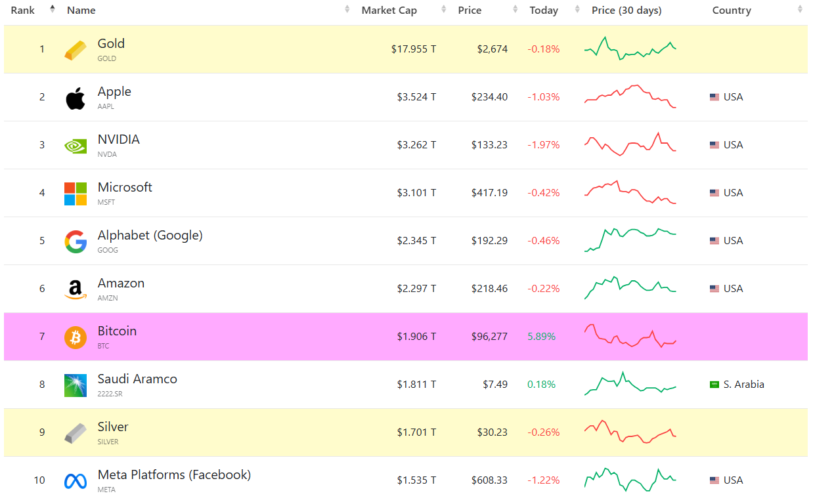Sort by Price (30 days) column

(626, 10)
